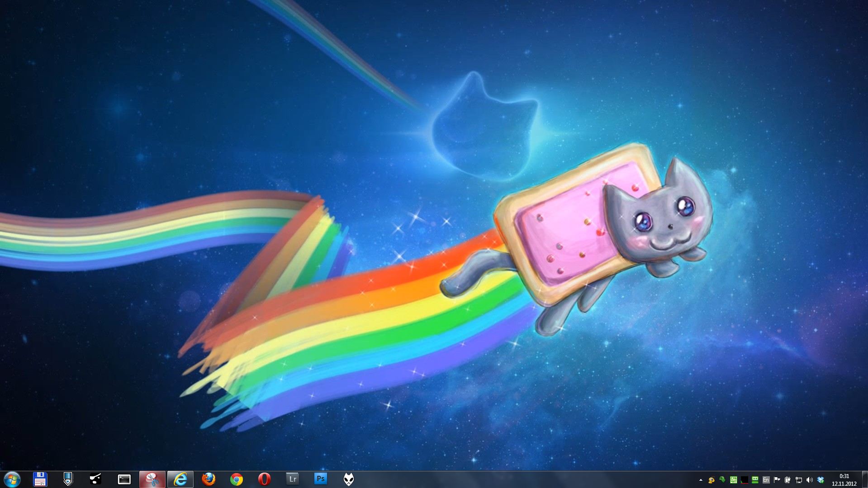Image resolution: width=868 pixels, height=488 pixels.
Task: Open Adobe Lightroom (Lr) from the taskbar
Action: (x=293, y=479)
